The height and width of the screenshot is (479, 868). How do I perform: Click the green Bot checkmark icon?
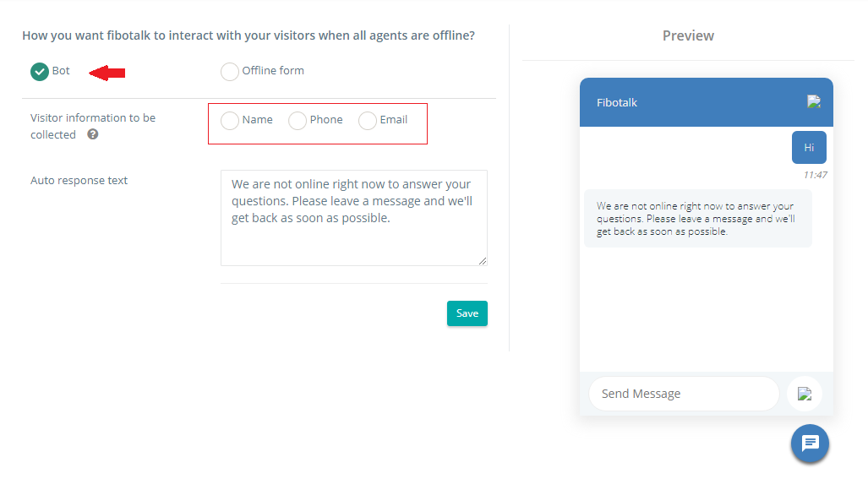[40, 71]
